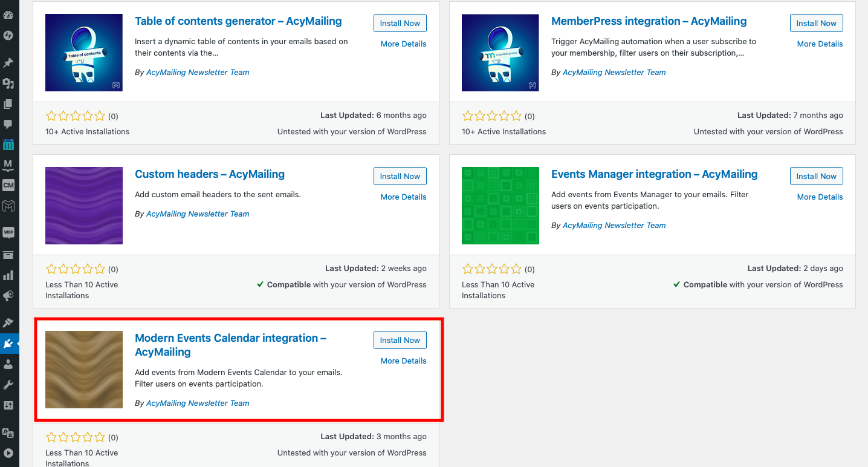
Task: Open Tools via the wrench icon
Action: (x=8, y=385)
